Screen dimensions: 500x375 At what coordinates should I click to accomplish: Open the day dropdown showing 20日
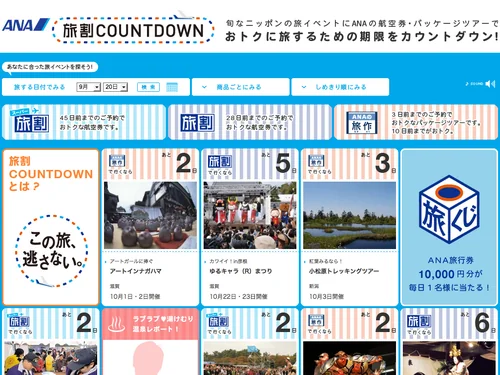[x=115, y=87]
